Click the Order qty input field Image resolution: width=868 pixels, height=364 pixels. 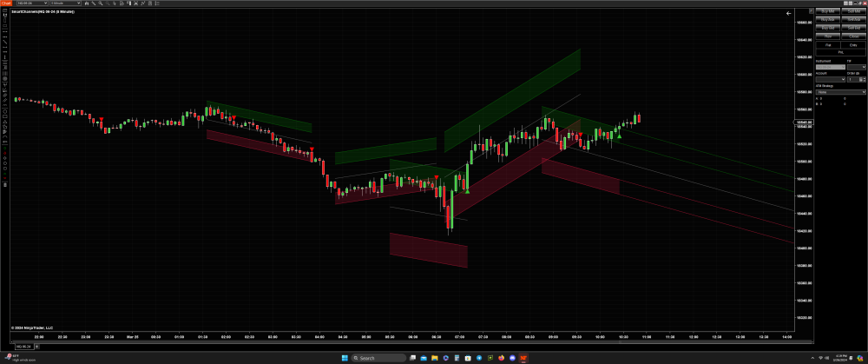coord(853,79)
